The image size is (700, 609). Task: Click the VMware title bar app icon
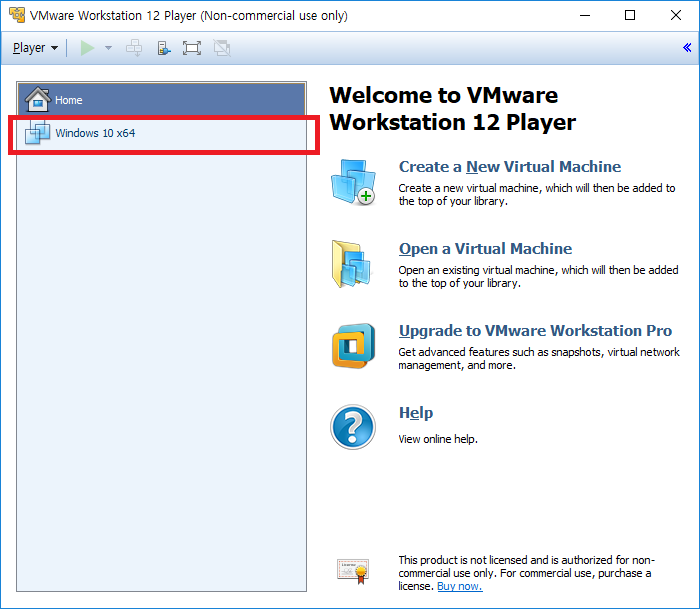(17, 15)
